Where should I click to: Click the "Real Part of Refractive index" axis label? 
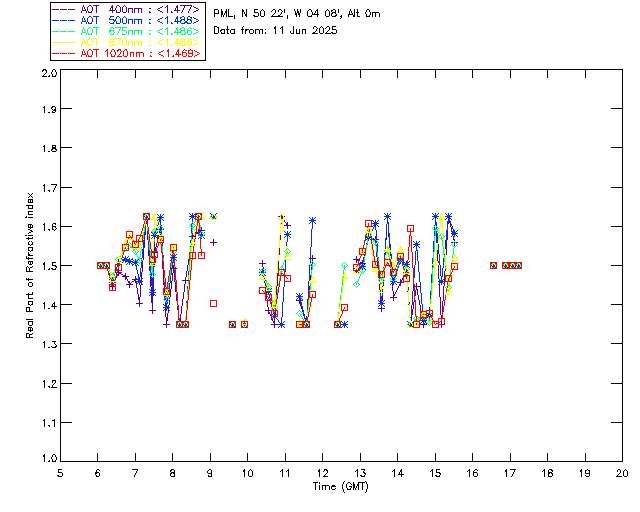30,265
